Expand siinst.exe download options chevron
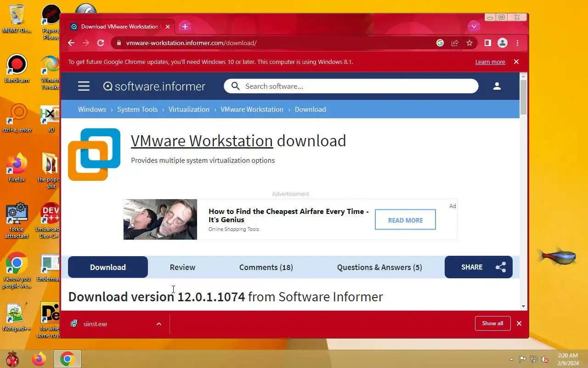This screenshot has width=588, height=368. pos(159,324)
